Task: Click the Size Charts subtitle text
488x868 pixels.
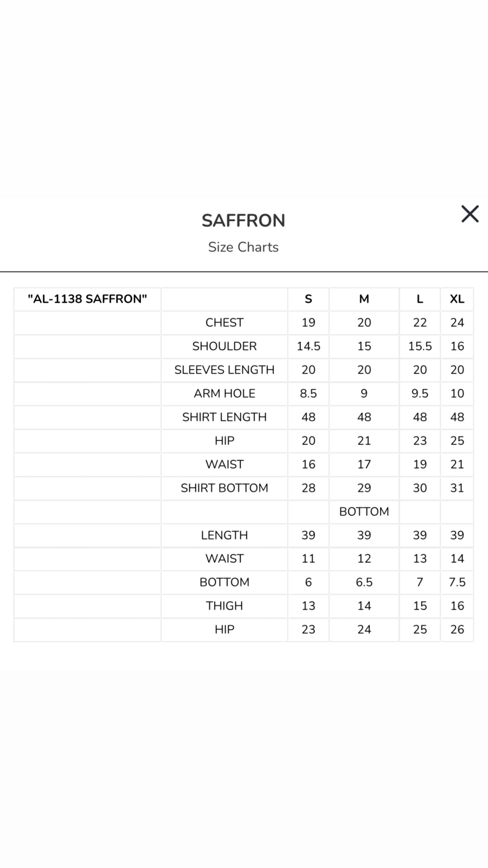Action: pos(244,247)
